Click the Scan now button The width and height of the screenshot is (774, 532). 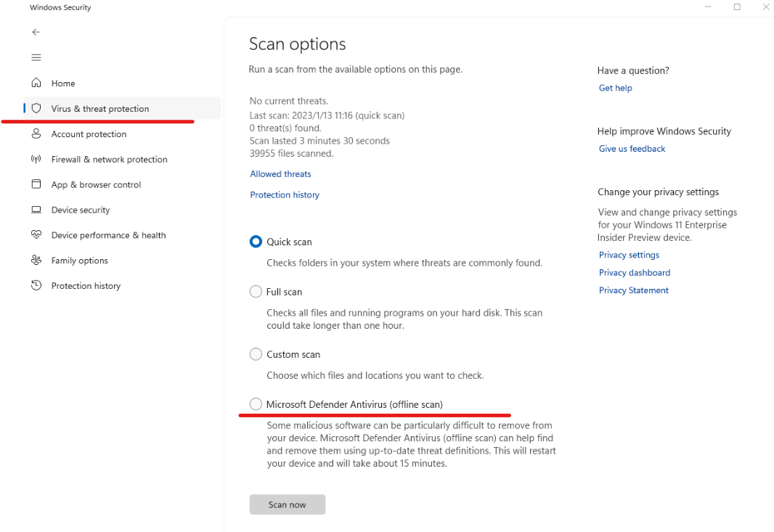click(x=288, y=504)
